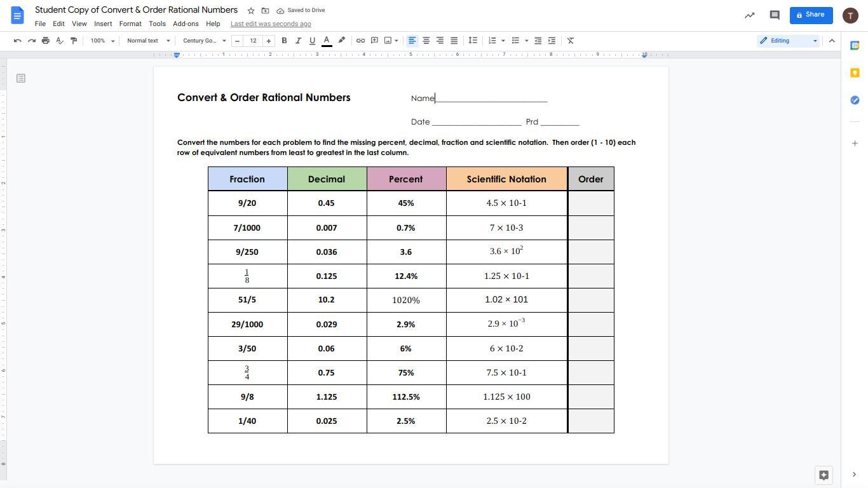Open the Century Gothic font dropdown
This screenshot has height=488, width=868.
(x=205, y=41)
